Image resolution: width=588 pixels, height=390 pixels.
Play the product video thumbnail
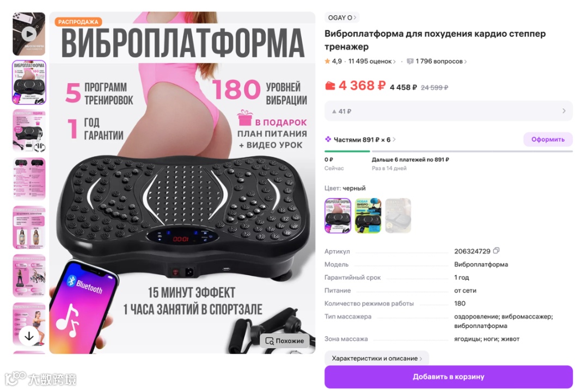point(29,34)
